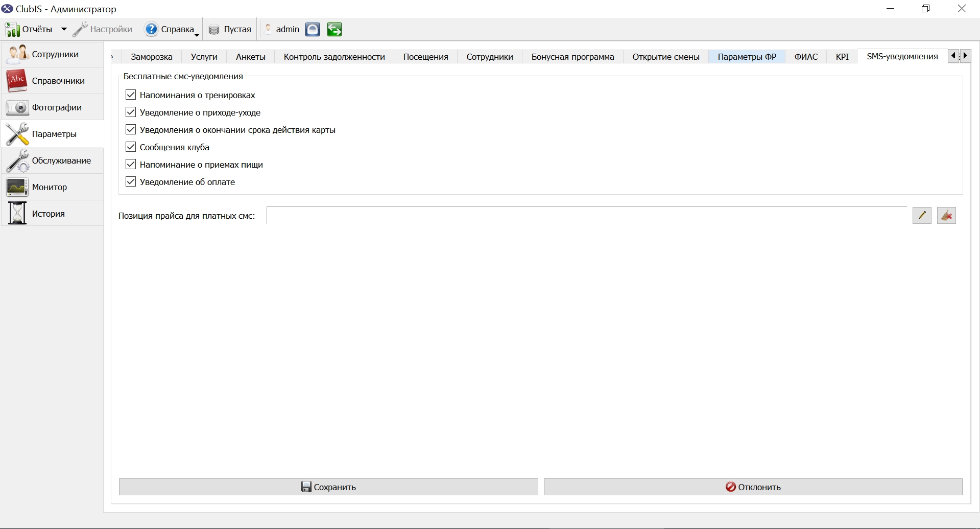Screen dimensions: 980x529
Task: Open the Справочники book icon section
Action: [x=52, y=81]
